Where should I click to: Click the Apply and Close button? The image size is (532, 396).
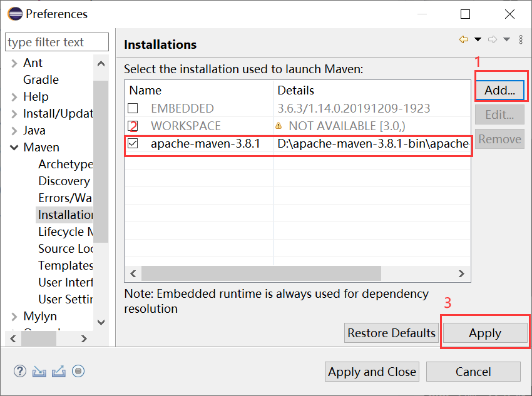tap(372, 372)
